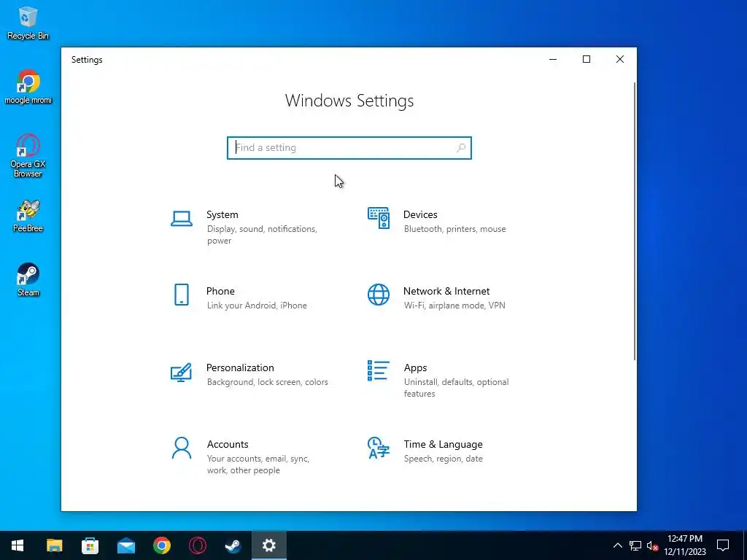
Task: Click 'Link your Android, iPhone' description
Action: (x=257, y=306)
